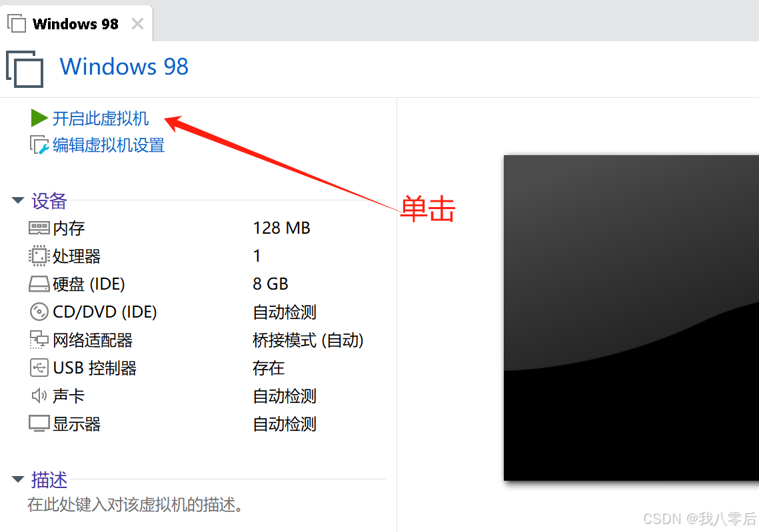Open the 128 MB memory value

[281, 228]
